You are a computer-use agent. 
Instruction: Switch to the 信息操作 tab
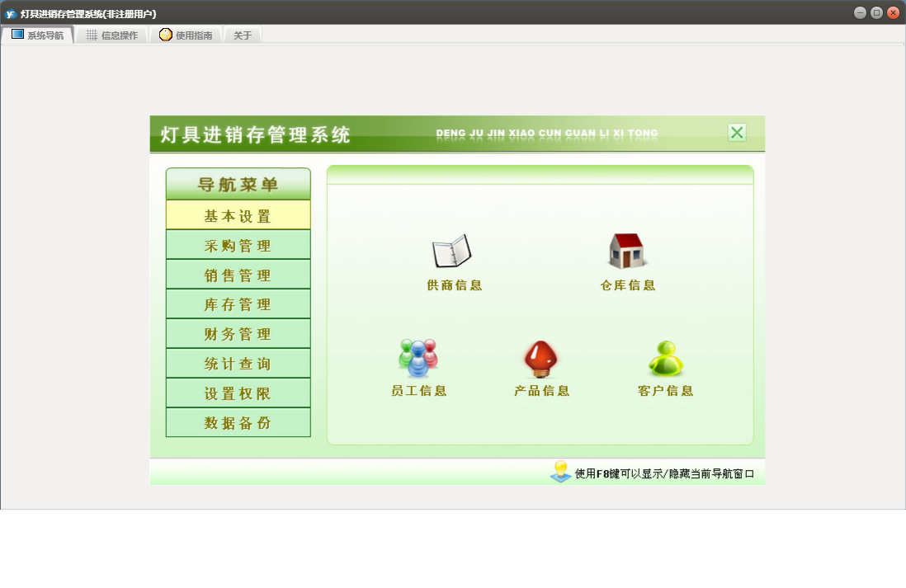[x=112, y=35]
